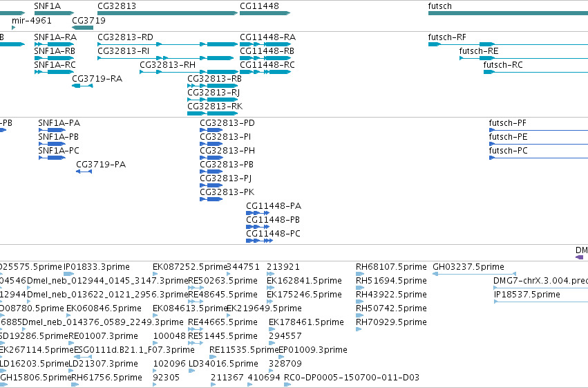Click EST RH68107.5prime
The width and height of the screenshot is (588, 388).
pos(360,274)
